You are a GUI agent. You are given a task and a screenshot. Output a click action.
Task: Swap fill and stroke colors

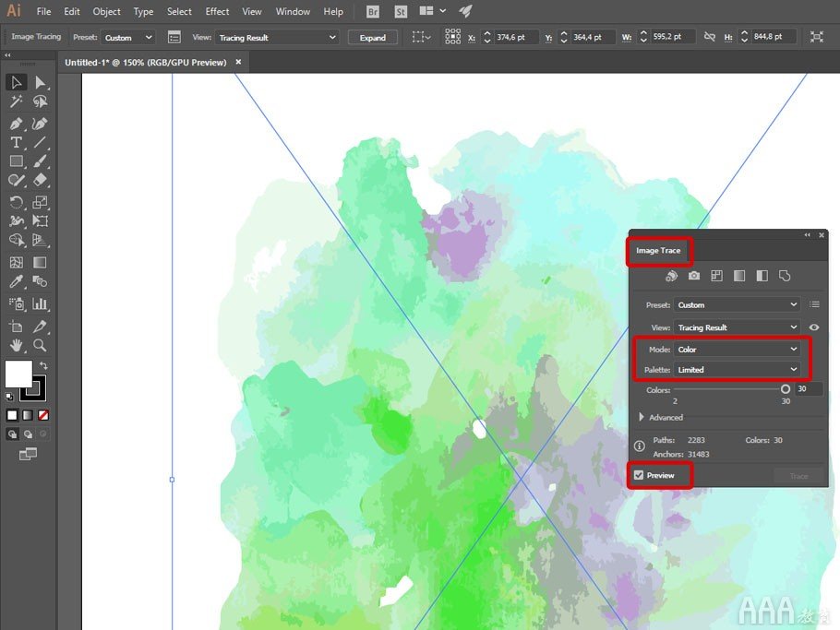pos(43,366)
